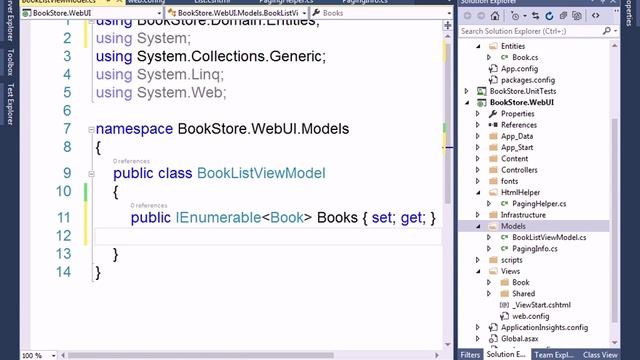640x360 pixels.
Task: Open the 100 % zoom dropdown
Action: pos(53,356)
